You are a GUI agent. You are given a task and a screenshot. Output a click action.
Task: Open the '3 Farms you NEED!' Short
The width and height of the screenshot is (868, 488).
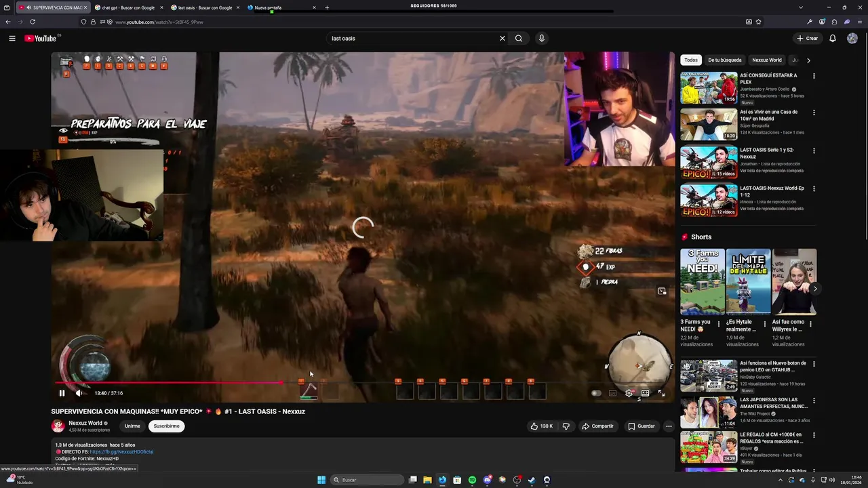(x=703, y=282)
